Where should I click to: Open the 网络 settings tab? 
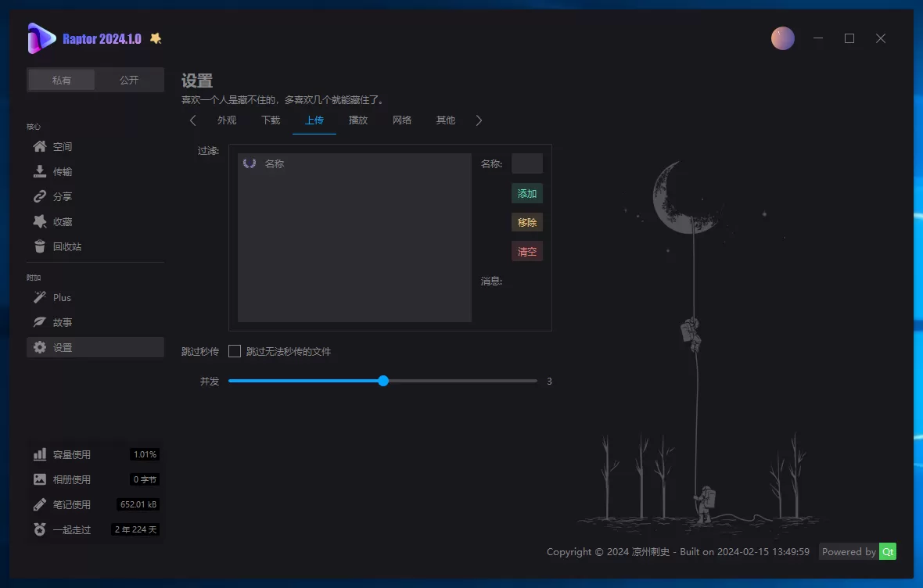pos(401,120)
